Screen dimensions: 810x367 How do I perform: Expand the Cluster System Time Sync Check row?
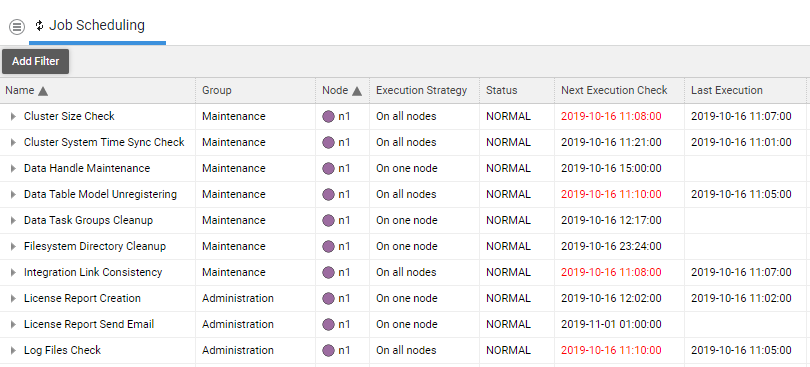tap(13, 143)
